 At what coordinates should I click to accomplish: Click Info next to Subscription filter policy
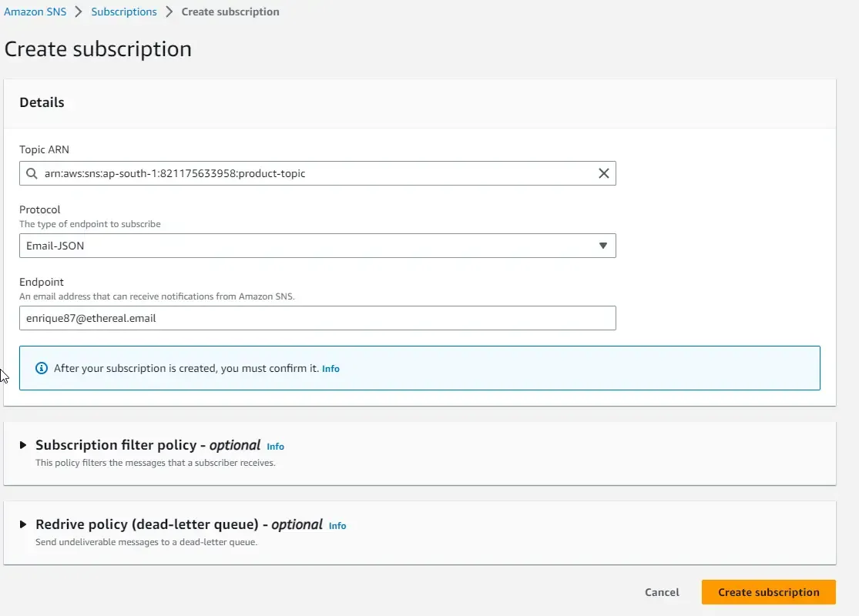click(x=275, y=446)
